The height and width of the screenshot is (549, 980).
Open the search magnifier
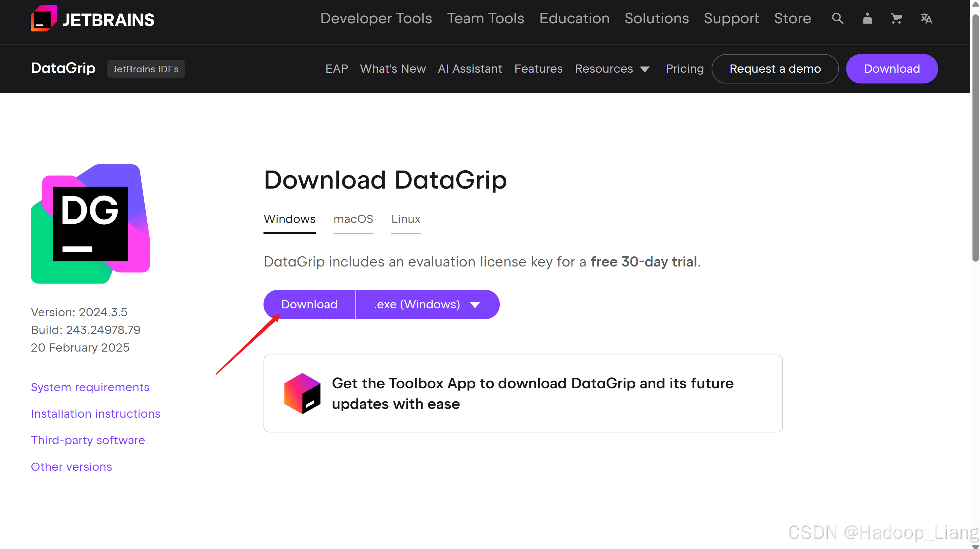838,18
